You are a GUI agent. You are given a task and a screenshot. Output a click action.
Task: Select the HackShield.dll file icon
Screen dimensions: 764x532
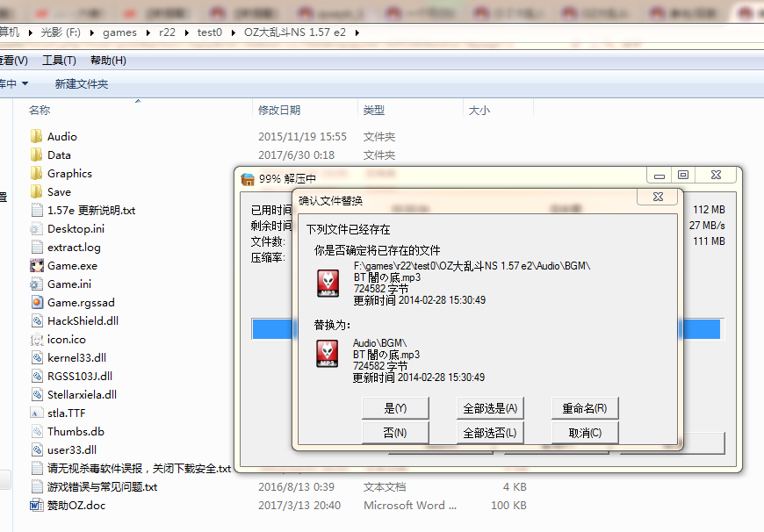click(37, 321)
